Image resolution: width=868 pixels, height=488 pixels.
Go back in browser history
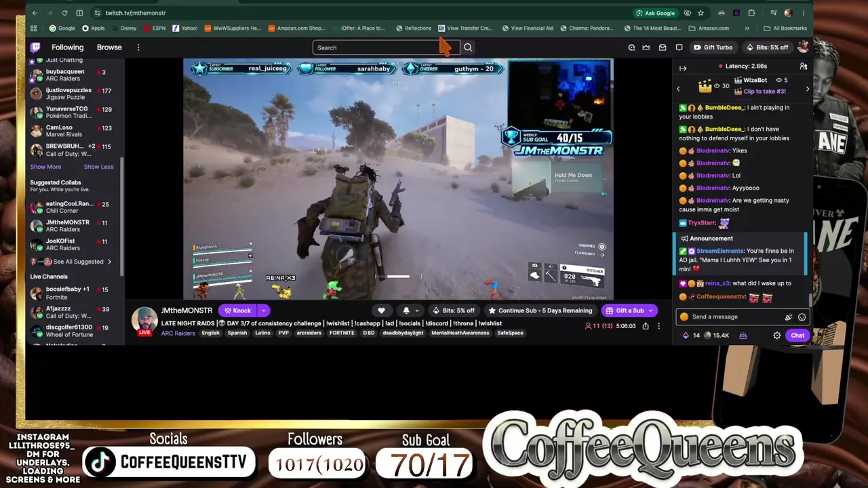(x=35, y=13)
